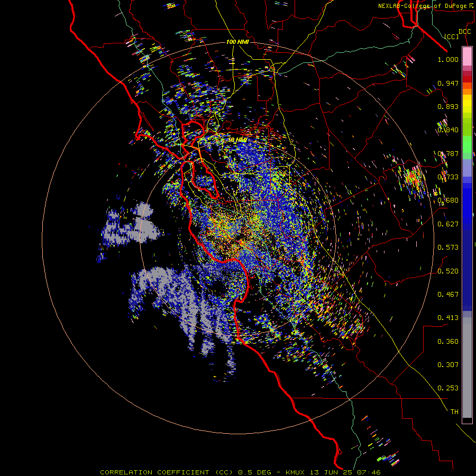Screen dimensions: 476x476
Task: Pick the dark red band on the color bar
Action: pos(467,79)
